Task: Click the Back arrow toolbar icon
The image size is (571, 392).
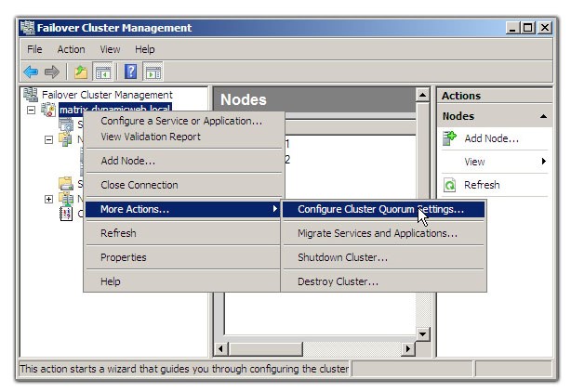Action: click(31, 72)
